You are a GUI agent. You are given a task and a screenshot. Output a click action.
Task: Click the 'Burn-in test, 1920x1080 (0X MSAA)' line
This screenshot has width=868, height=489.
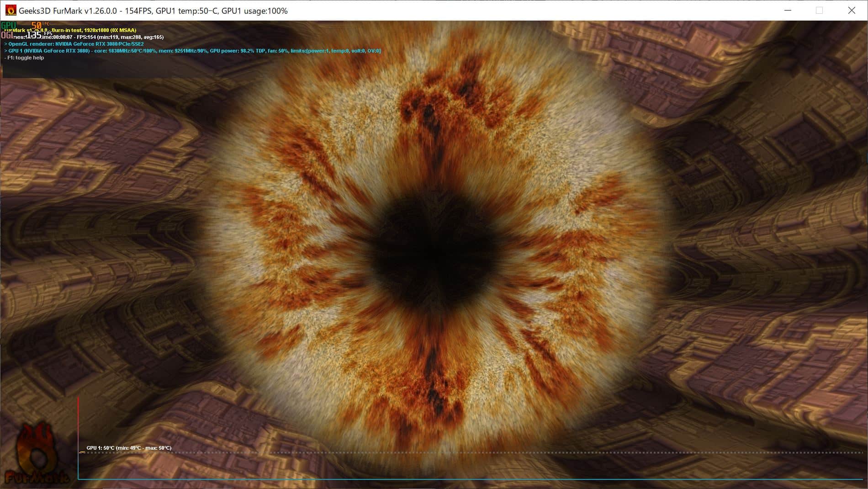(x=94, y=30)
